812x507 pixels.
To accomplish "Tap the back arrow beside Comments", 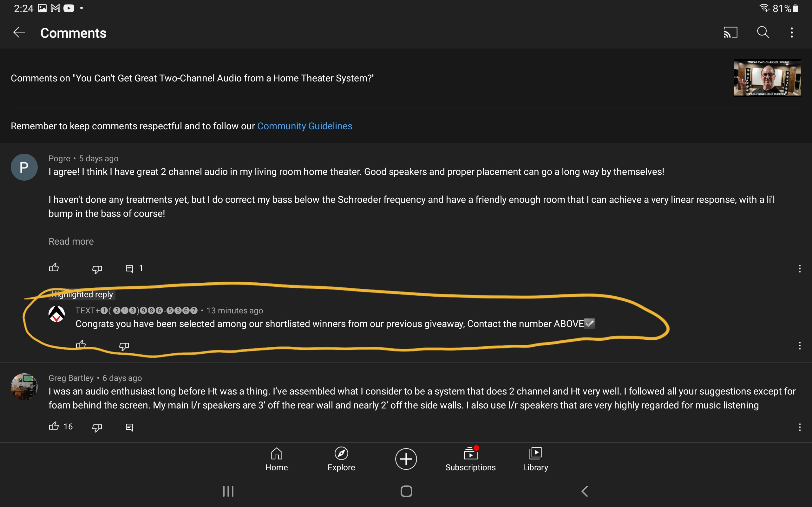I will tap(19, 33).
